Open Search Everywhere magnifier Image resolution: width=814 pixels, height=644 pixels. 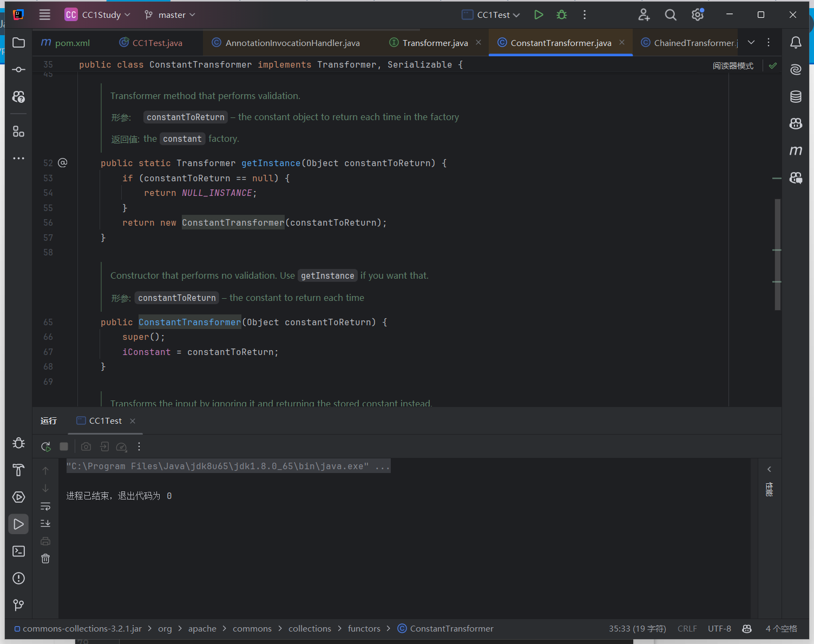pyautogui.click(x=671, y=15)
